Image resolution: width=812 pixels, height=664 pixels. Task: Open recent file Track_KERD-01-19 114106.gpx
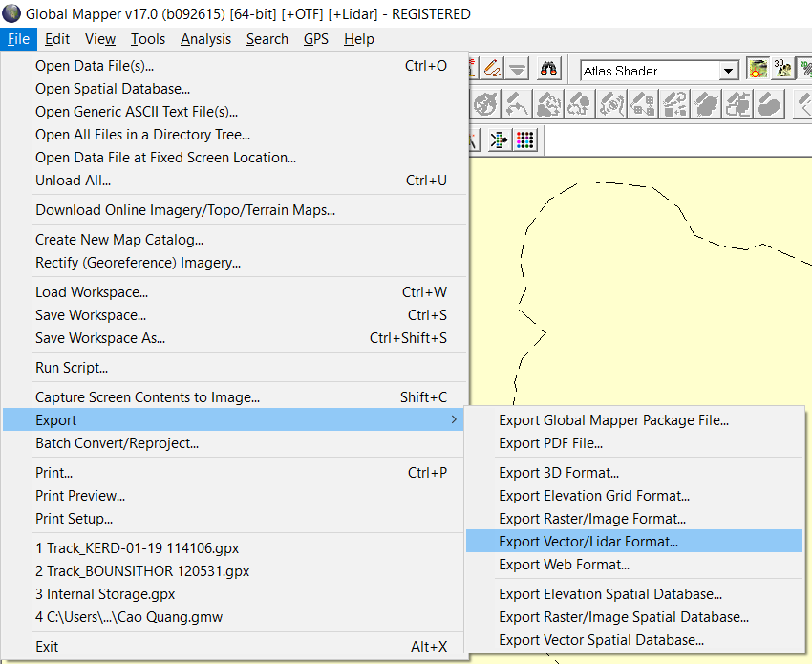235,548
